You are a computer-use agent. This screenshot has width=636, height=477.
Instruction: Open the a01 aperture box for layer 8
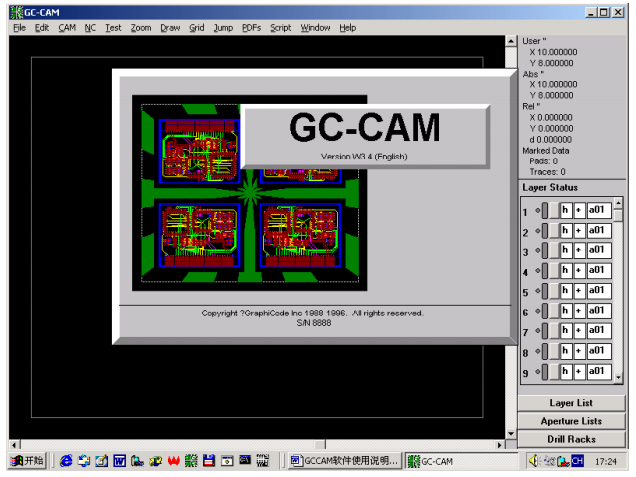[x=599, y=350]
